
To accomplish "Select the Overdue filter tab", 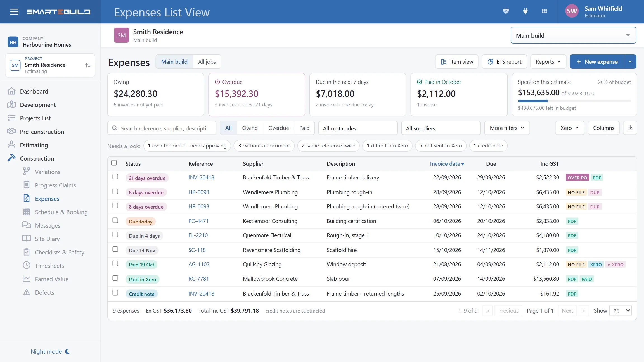I will (278, 128).
